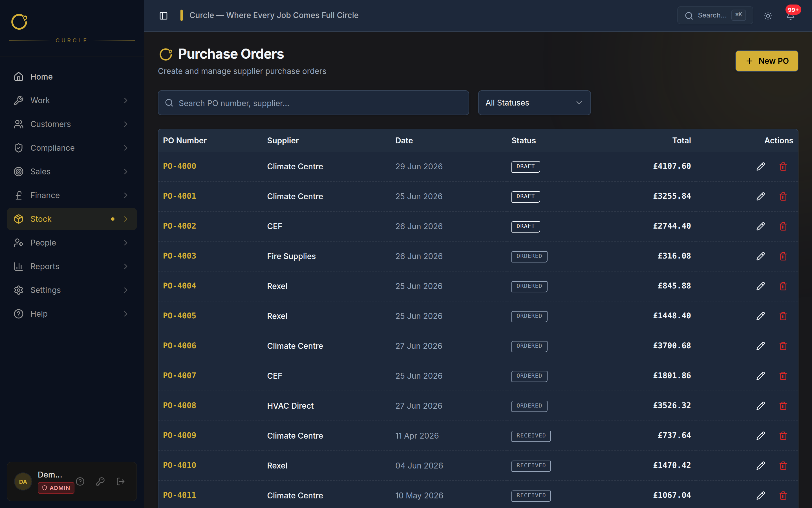This screenshot has height=508, width=812.
Task: Open the All Statuses dropdown
Action: coord(534,103)
